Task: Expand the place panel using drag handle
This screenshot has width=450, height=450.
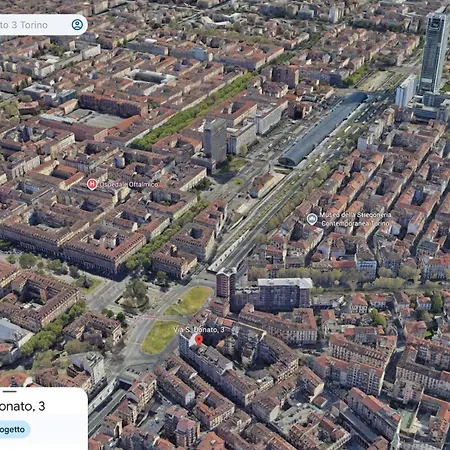Action: click(9, 392)
